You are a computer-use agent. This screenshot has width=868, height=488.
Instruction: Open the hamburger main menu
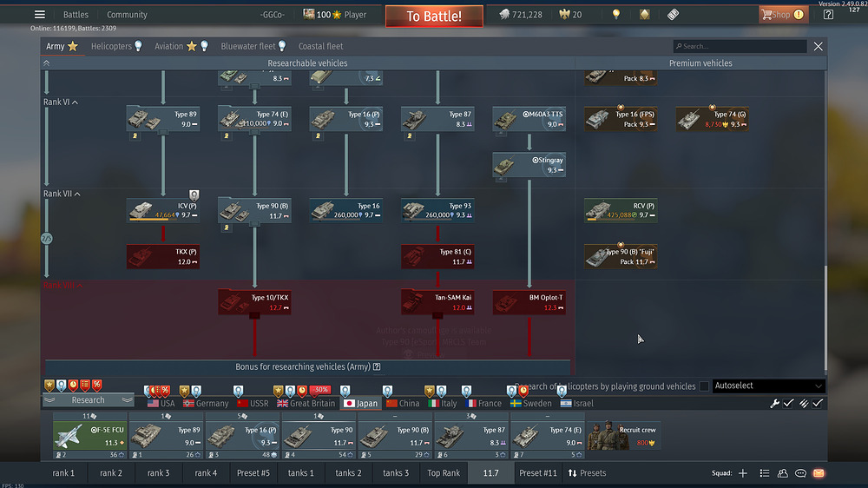[39, 15]
